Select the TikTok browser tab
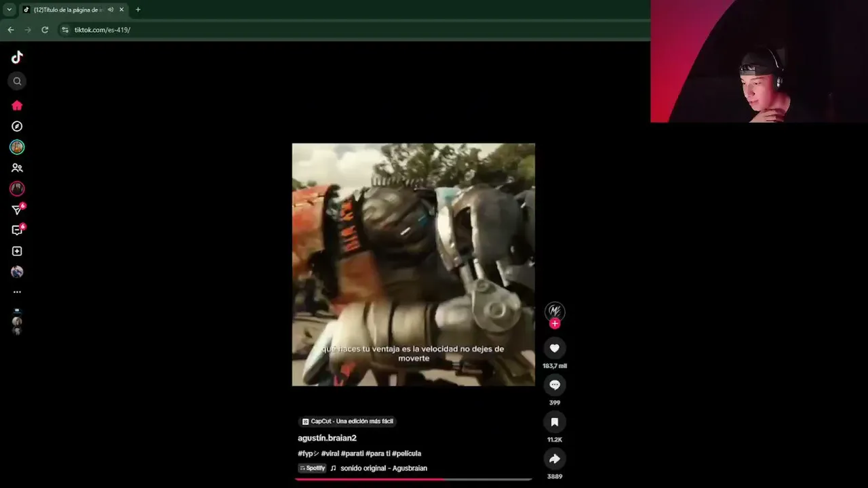This screenshot has height=488, width=868. 73,9
